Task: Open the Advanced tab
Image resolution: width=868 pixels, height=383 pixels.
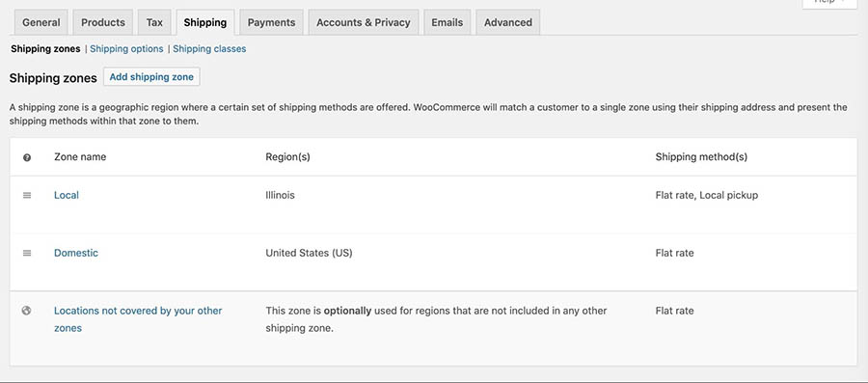Action: [507, 23]
